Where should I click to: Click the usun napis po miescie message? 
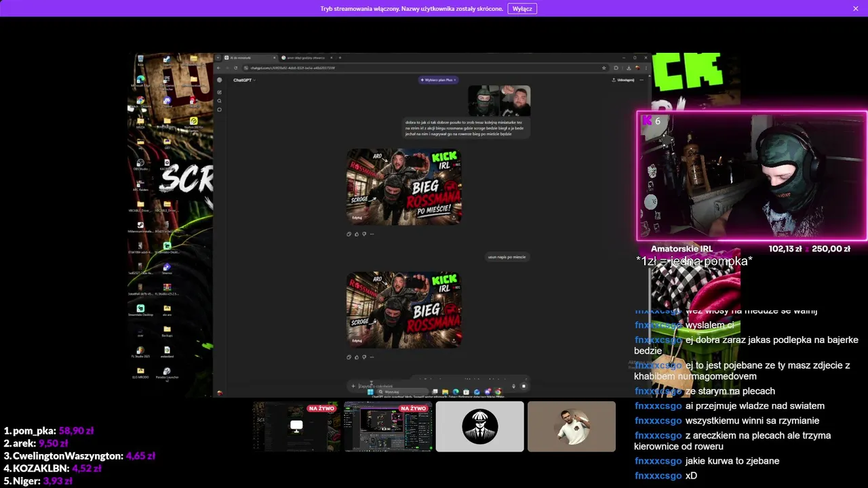[507, 257]
